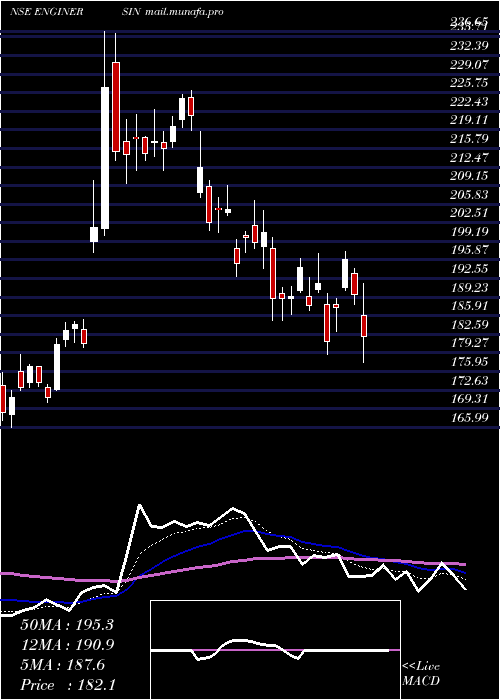The image size is (500, 700).
Task: Click the 215.79 price axis label
Action: 467,139
